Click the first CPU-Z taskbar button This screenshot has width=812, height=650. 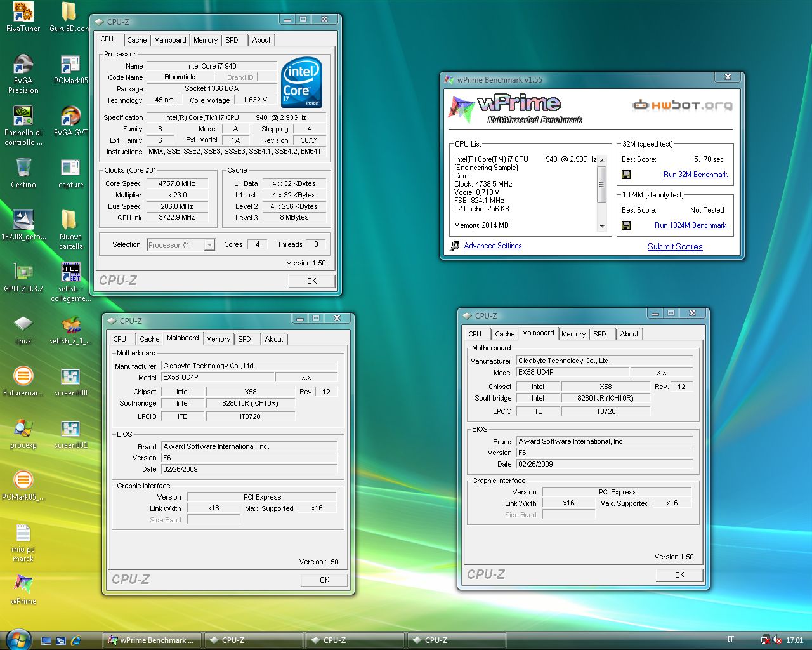click(254, 640)
